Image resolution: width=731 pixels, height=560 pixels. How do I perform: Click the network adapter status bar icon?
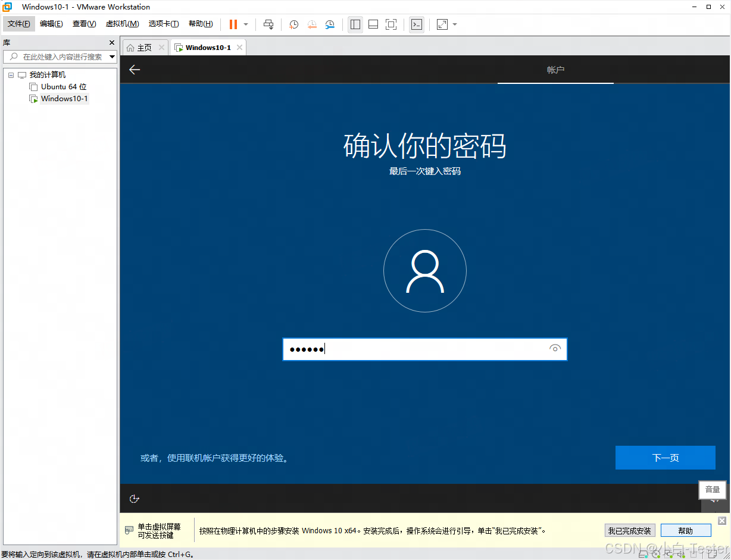[668, 555]
